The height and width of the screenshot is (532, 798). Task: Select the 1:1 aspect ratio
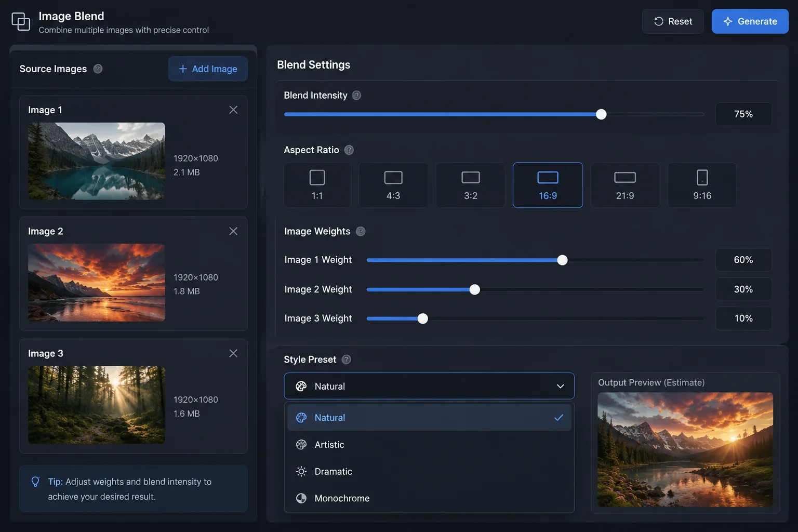tap(317, 185)
